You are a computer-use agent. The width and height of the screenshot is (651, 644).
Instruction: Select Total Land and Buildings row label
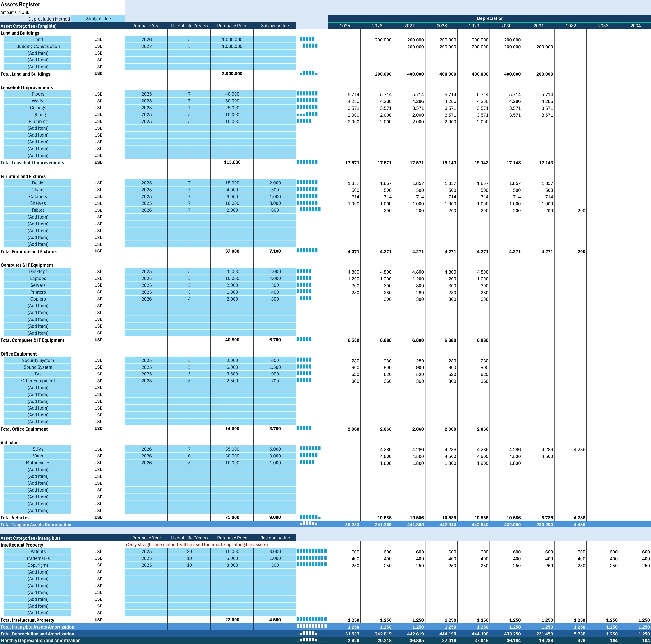pos(25,74)
